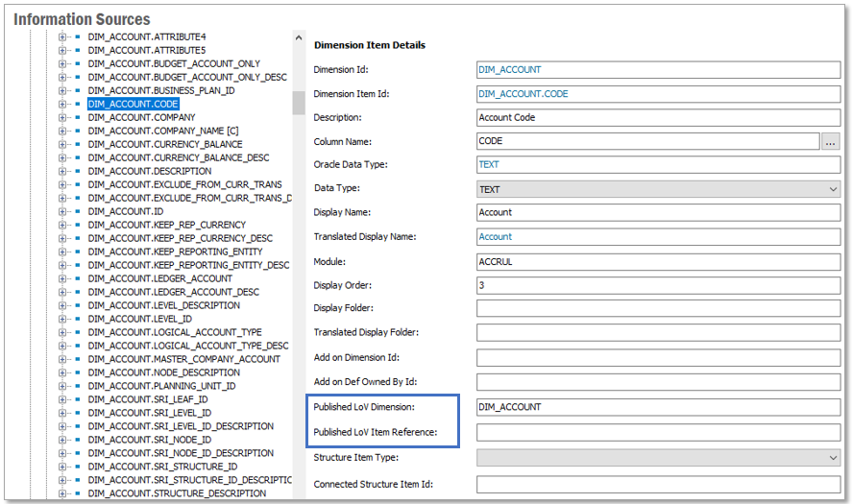This screenshot has height=504, width=852.
Task: Click the Description input field
Action: coord(658,117)
